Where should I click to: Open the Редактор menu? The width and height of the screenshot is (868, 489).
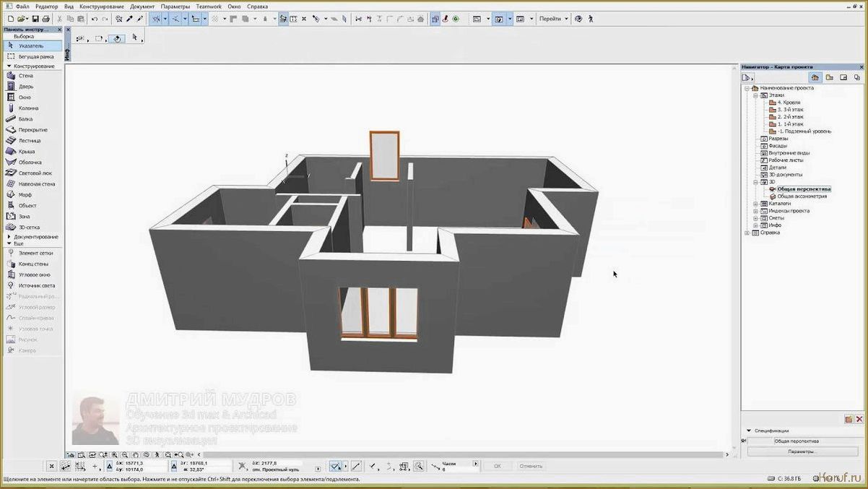[46, 7]
